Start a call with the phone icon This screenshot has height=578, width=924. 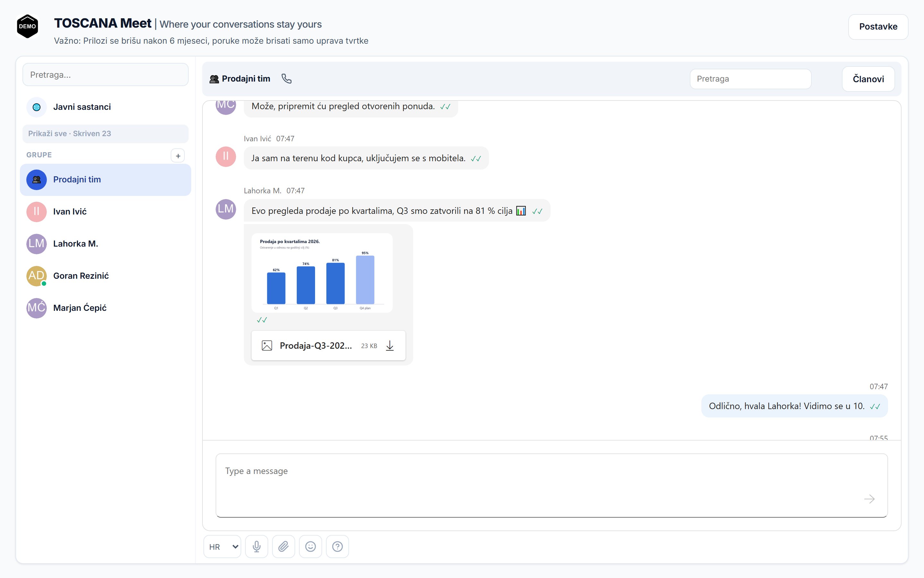pyautogui.click(x=287, y=79)
